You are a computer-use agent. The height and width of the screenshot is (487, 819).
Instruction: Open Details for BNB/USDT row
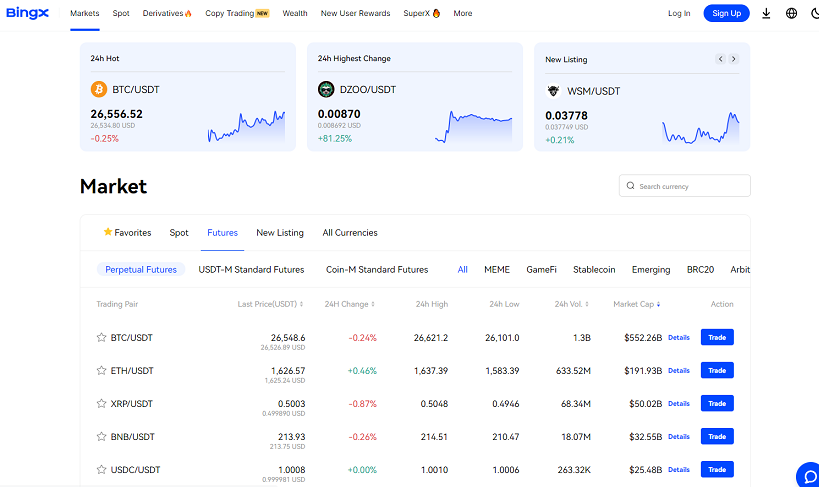(678, 436)
